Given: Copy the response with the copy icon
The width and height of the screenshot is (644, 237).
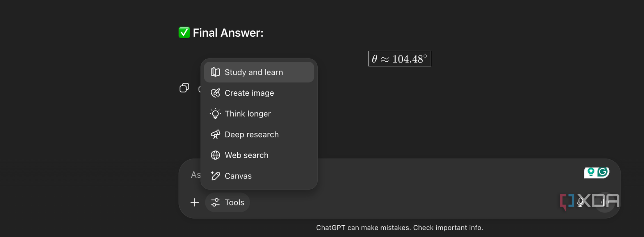Looking at the screenshot, I should click(184, 88).
